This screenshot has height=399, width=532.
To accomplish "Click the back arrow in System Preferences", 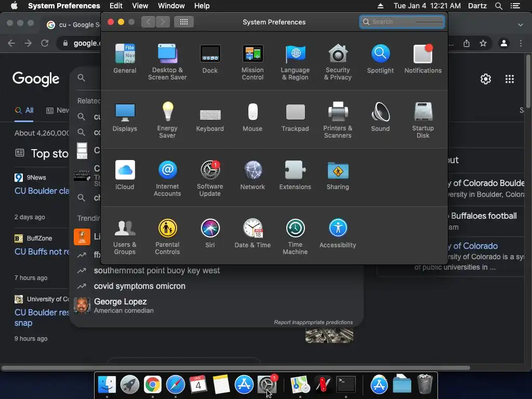I will pyautogui.click(x=148, y=22).
